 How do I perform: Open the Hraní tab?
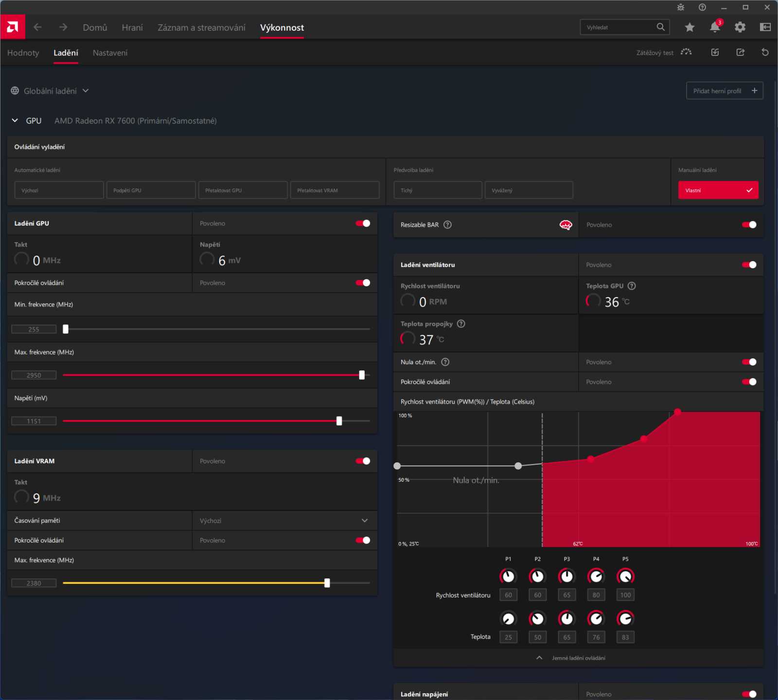pos(132,28)
